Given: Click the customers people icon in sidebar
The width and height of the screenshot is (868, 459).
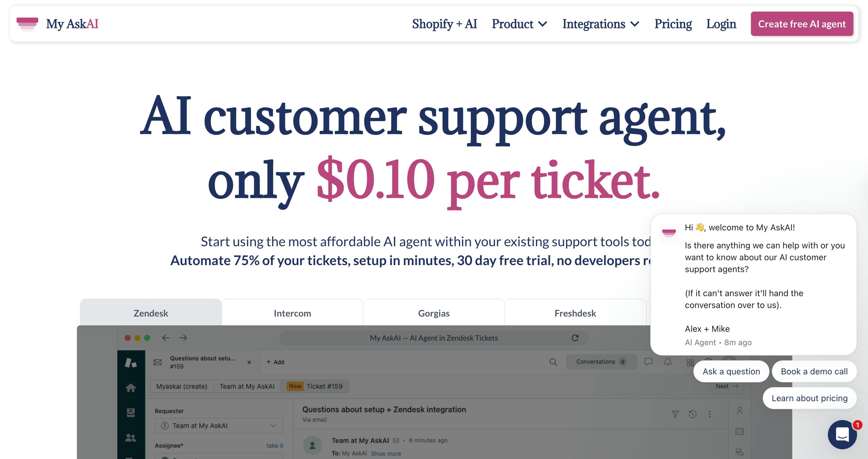Looking at the screenshot, I should coord(131,438).
